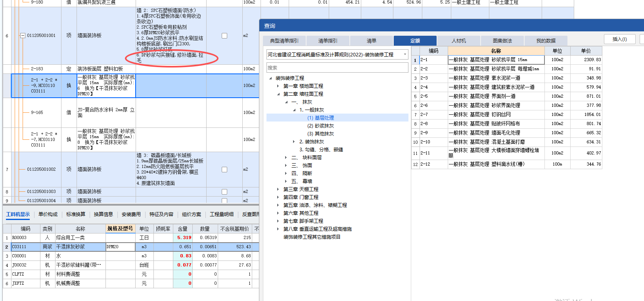Collapse the 一、抹灰 node arrow
The width and height of the screenshot is (644, 301).
(x=286, y=102)
